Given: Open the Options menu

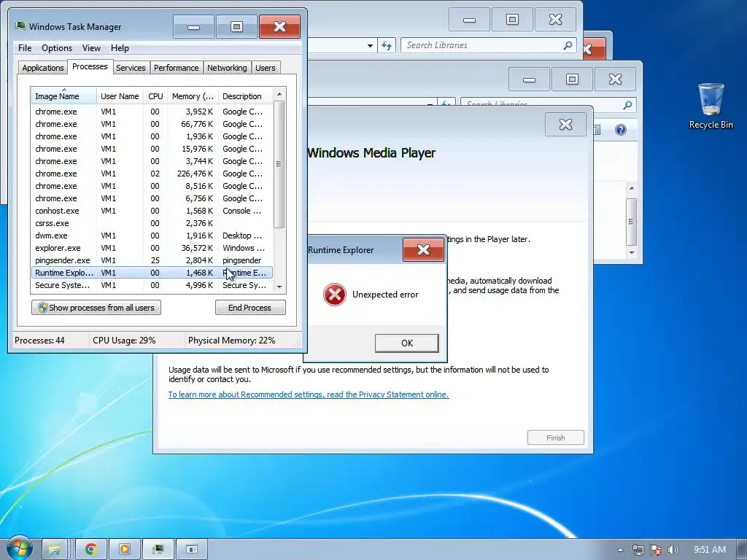Looking at the screenshot, I should pos(57,48).
